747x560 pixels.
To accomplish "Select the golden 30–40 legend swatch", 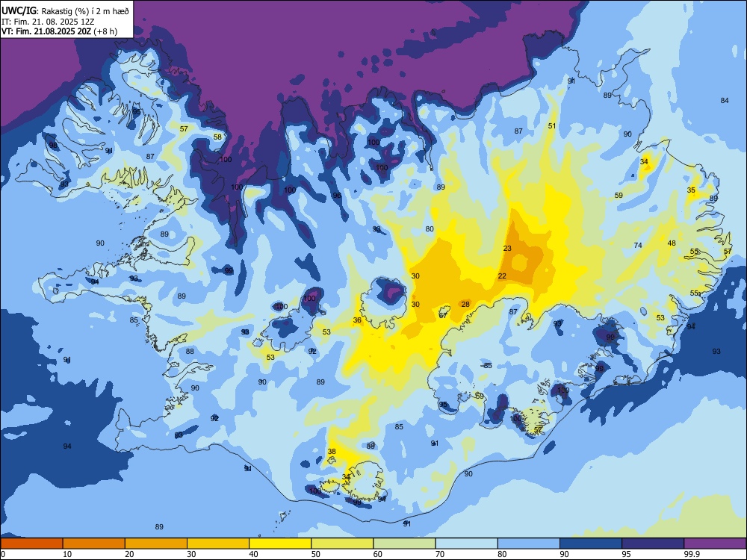I will 218,544.
